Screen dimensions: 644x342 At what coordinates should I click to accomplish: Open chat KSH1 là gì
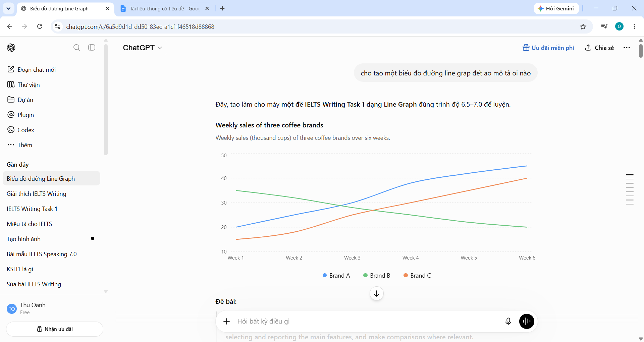(x=51, y=269)
